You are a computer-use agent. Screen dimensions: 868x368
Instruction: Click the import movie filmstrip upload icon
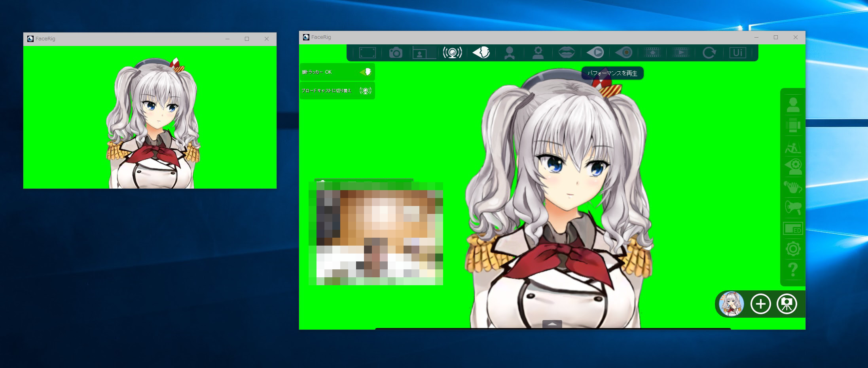(x=652, y=53)
